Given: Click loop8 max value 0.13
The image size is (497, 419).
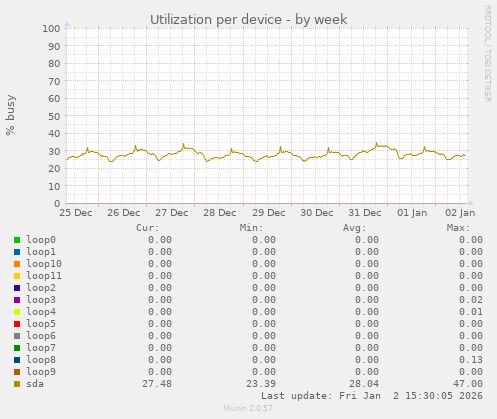Looking at the screenshot, I should tap(471, 360).
